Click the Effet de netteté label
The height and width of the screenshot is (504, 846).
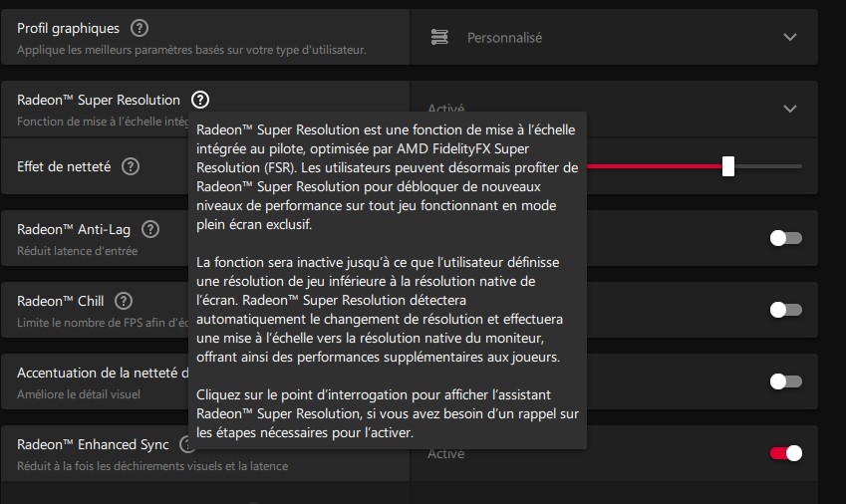coord(64,166)
